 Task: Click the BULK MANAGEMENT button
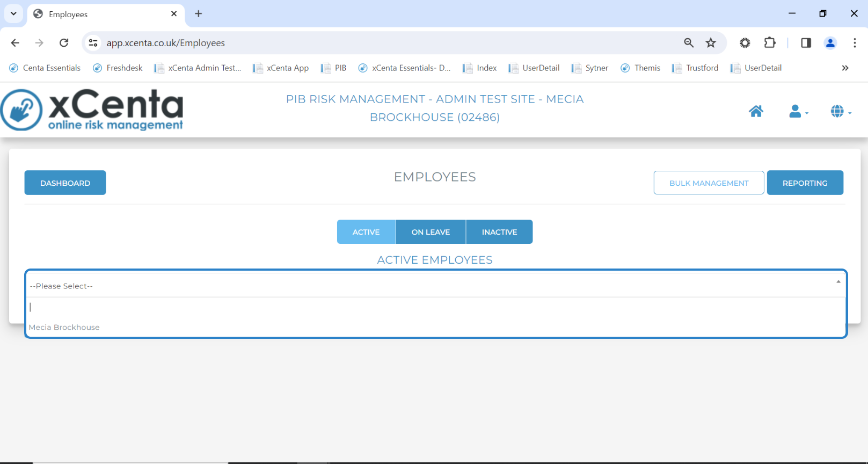tap(709, 183)
